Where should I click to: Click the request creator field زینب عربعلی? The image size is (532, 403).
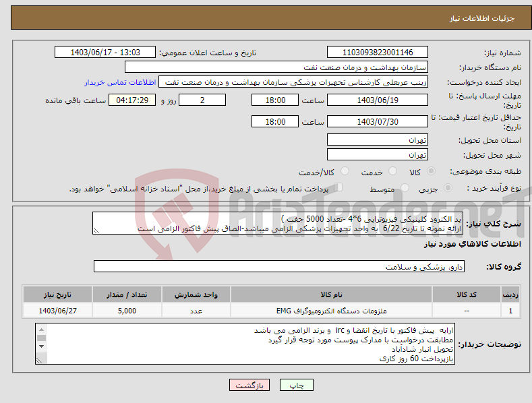[293, 82]
